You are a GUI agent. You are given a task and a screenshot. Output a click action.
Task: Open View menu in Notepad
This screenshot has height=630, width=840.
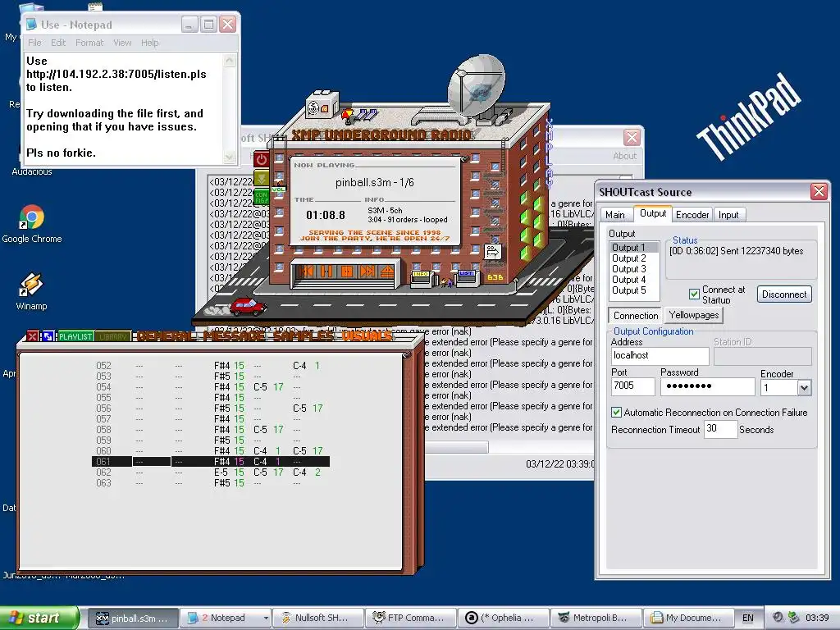pos(122,43)
